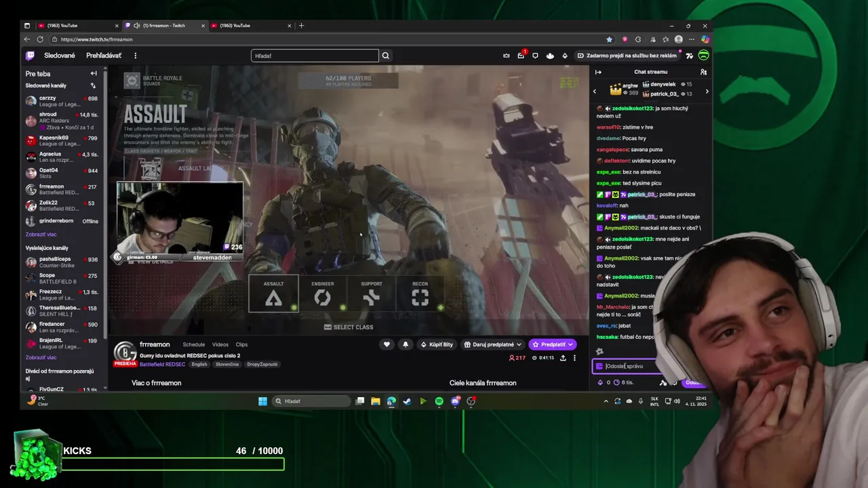Open Discord from the taskbar

(455, 401)
